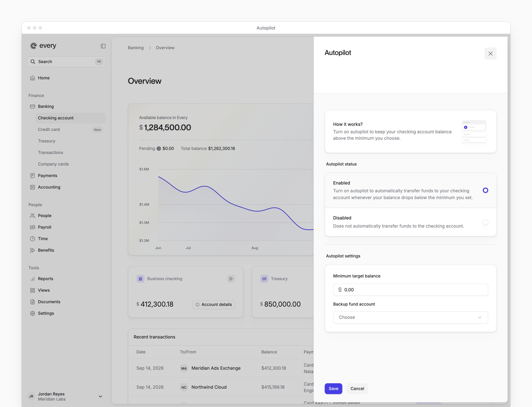
Task: Focus the Minimum target balance field
Action: click(x=410, y=290)
